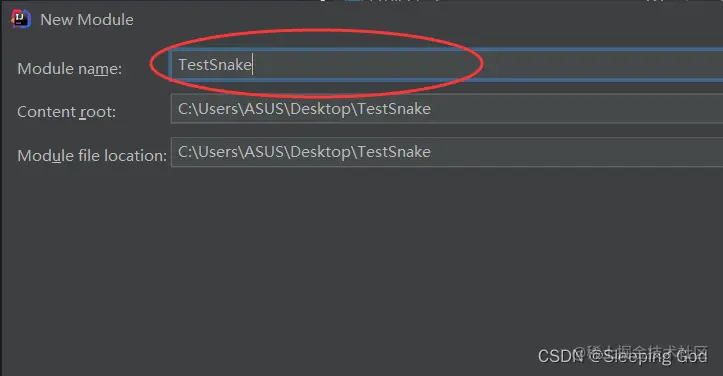Click the New Module title text
Screen dimensions: 723x376
[x=87, y=20]
